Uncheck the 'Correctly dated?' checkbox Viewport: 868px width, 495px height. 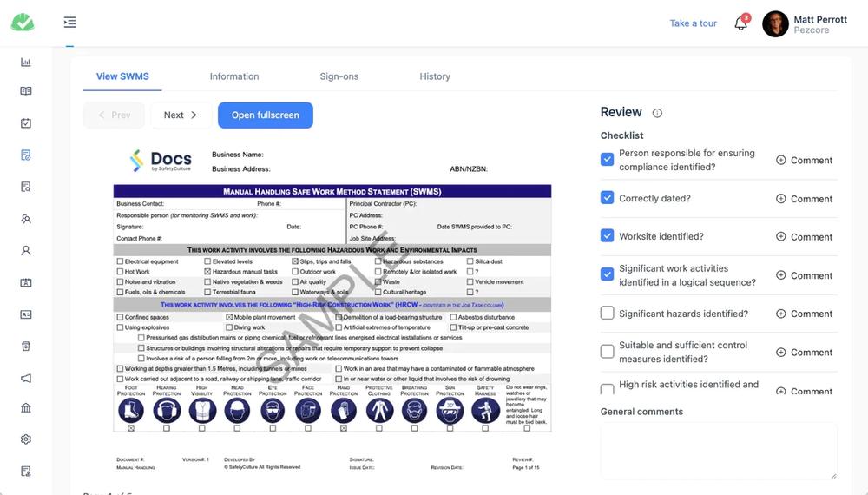608,198
